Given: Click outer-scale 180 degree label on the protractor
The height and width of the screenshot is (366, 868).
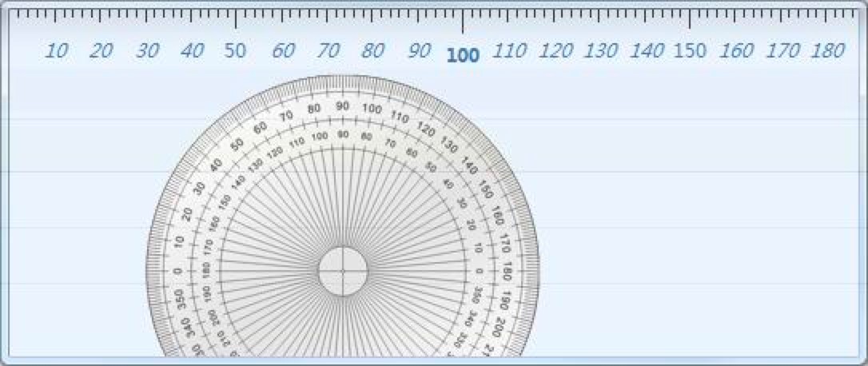Looking at the screenshot, I should pos(507,273).
